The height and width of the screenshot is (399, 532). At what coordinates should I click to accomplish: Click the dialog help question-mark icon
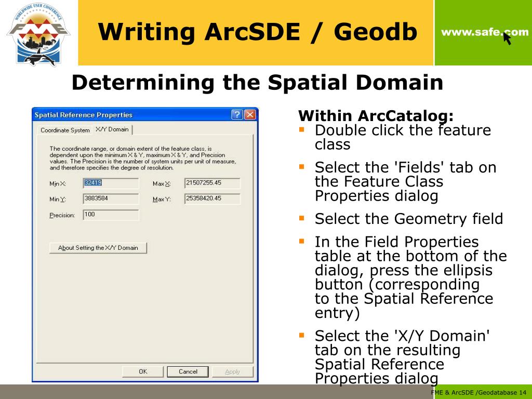pyautogui.click(x=237, y=115)
